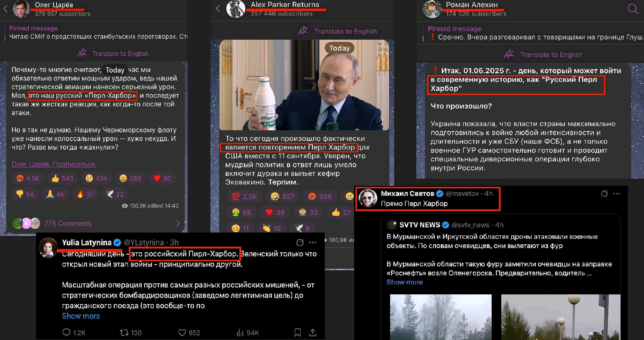This screenshot has width=644, height=340.
Task: Bookmark Yulia Latynina's tweet
Action: (297, 332)
